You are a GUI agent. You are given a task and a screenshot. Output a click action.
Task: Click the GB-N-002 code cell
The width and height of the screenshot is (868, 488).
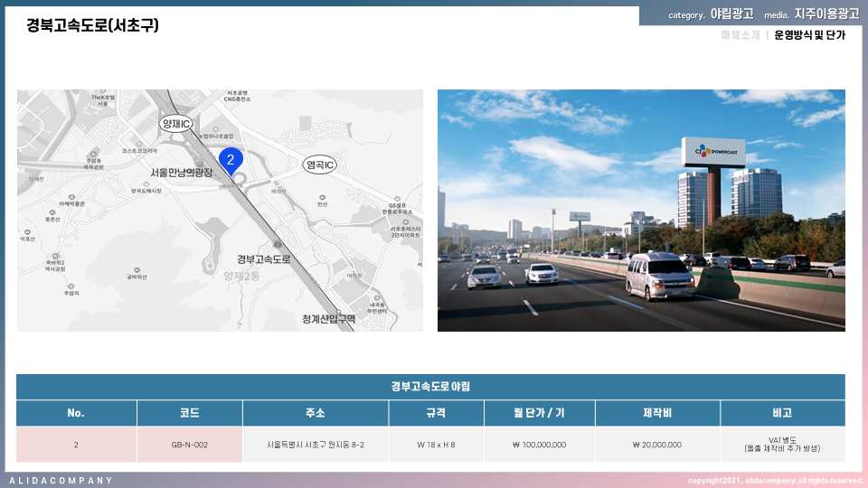(x=189, y=445)
